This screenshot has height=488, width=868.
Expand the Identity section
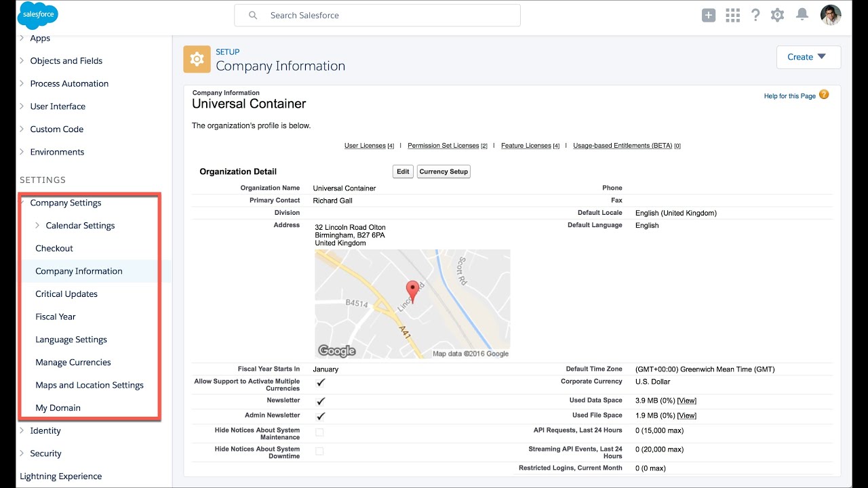point(22,430)
